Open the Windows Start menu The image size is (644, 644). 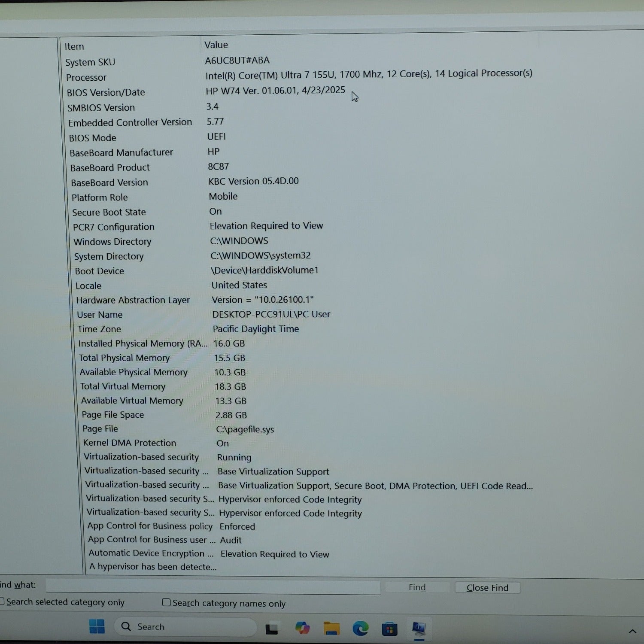click(97, 626)
